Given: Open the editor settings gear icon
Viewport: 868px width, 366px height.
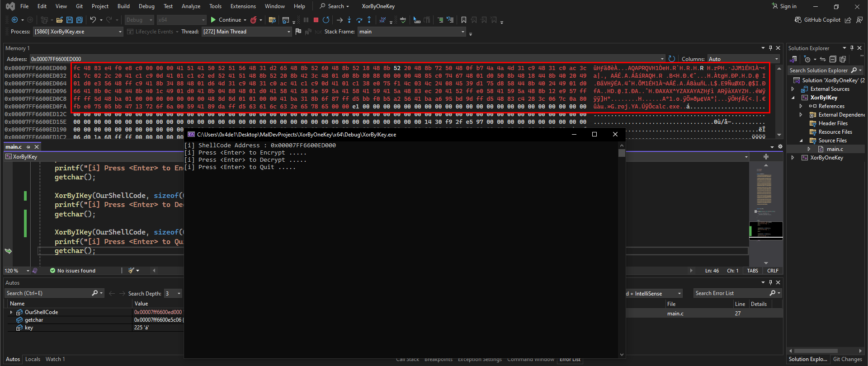Looking at the screenshot, I should click(x=780, y=147).
